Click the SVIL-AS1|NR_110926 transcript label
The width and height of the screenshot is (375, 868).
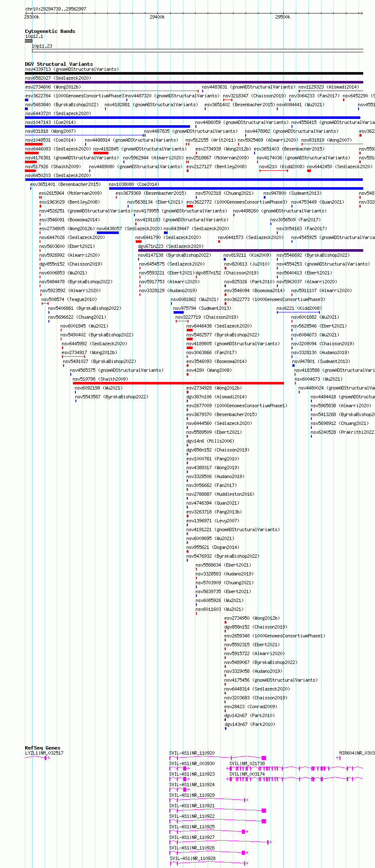(x=192, y=848)
